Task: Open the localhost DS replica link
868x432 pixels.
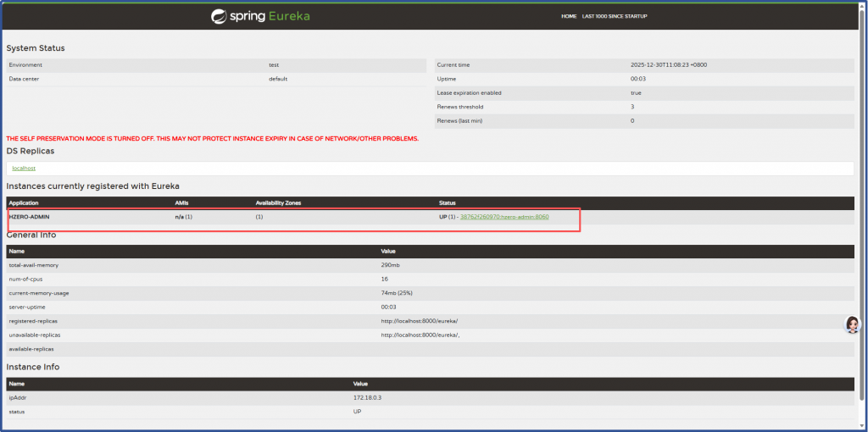Action: pyautogui.click(x=24, y=168)
